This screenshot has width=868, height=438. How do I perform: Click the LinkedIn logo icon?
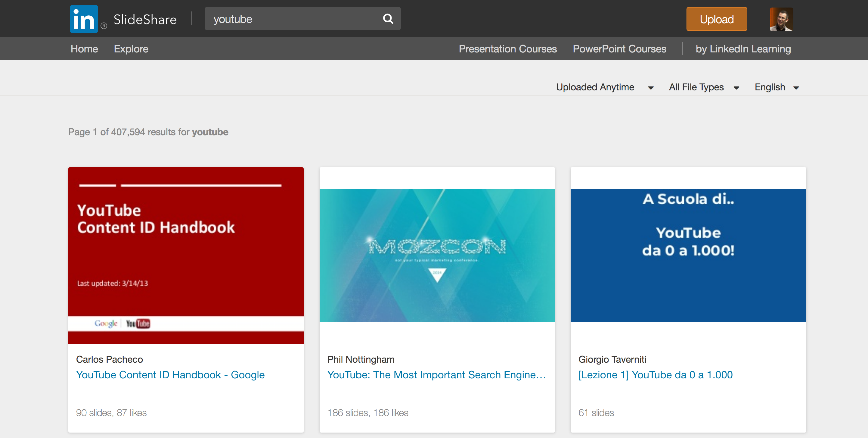[84, 19]
